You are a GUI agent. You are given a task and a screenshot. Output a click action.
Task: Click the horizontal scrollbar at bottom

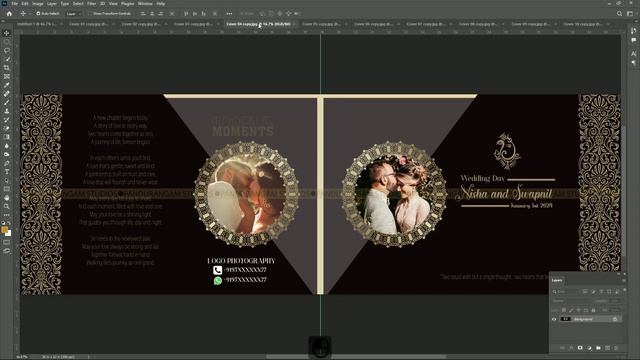click(355, 356)
